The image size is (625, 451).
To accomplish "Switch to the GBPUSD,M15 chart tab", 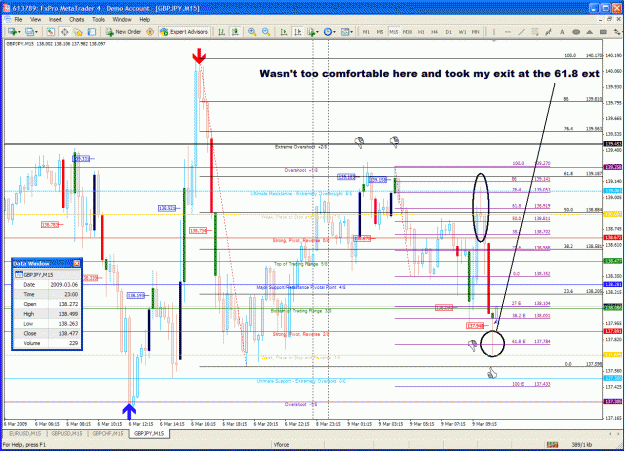I will tap(66, 433).
